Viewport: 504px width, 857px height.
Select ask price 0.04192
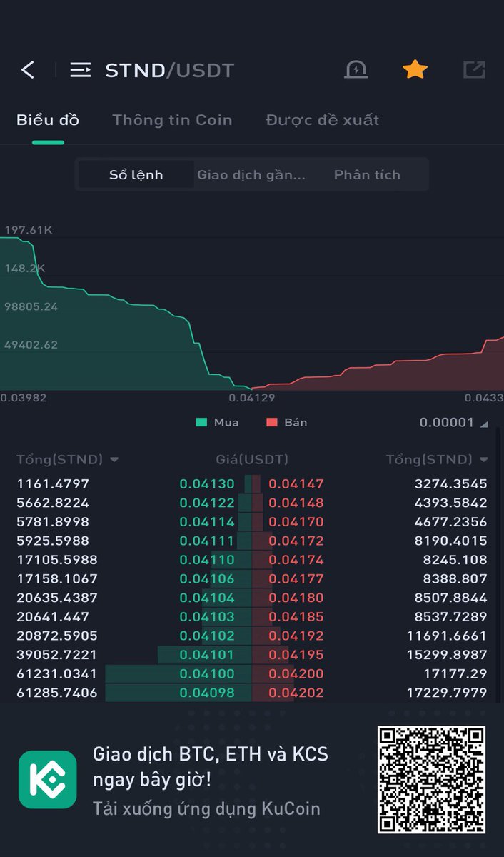296,636
